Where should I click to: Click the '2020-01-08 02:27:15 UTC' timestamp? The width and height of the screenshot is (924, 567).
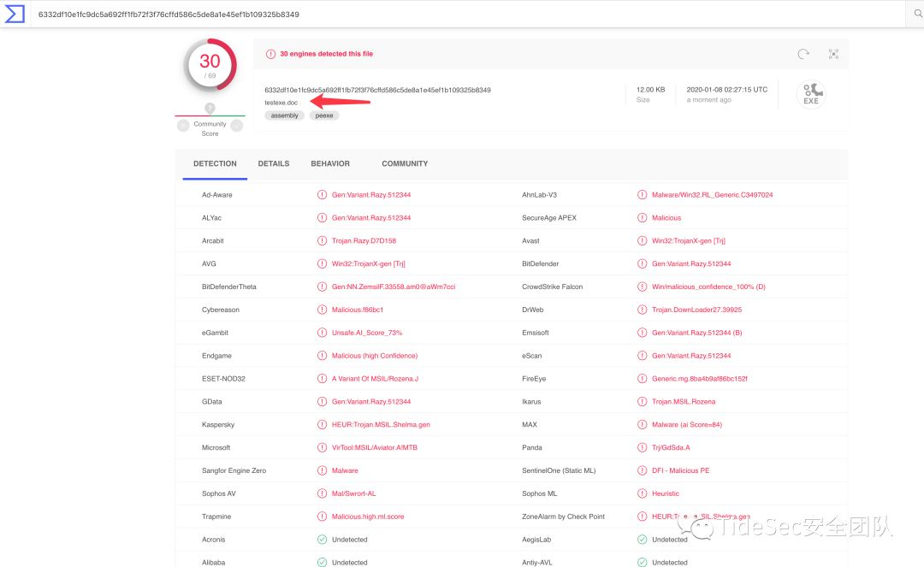point(727,90)
